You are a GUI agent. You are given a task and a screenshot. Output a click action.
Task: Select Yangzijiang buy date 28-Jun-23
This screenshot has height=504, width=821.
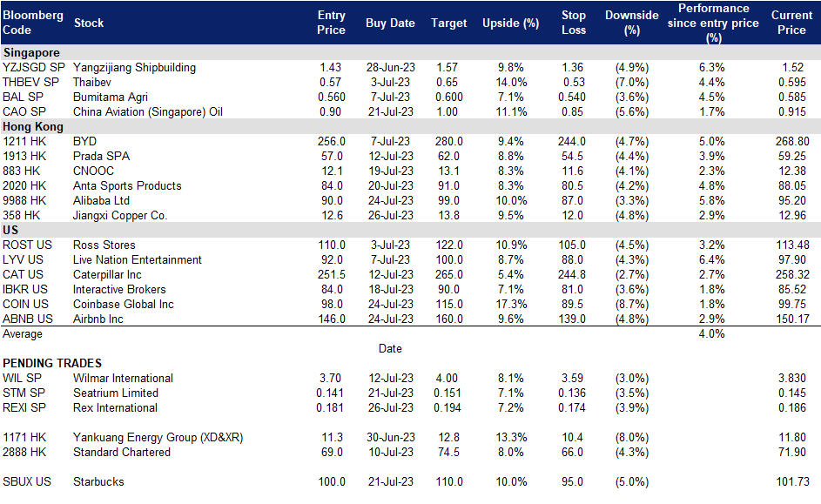coord(391,68)
